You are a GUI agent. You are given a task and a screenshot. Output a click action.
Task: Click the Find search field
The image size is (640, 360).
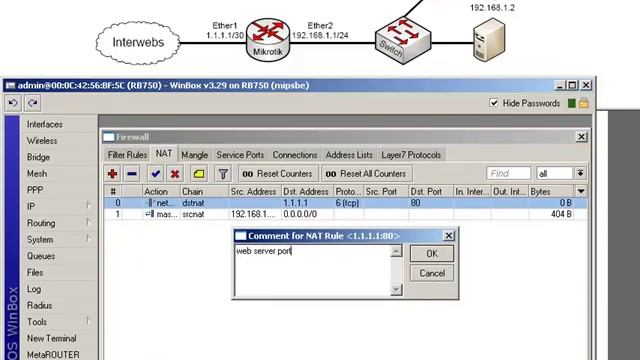pos(509,173)
